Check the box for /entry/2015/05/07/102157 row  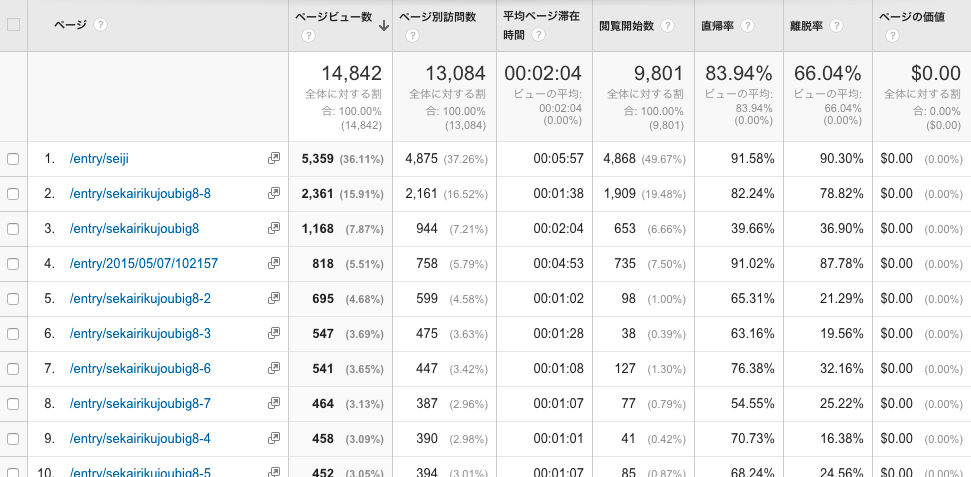pyautogui.click(x=13, y=264)
